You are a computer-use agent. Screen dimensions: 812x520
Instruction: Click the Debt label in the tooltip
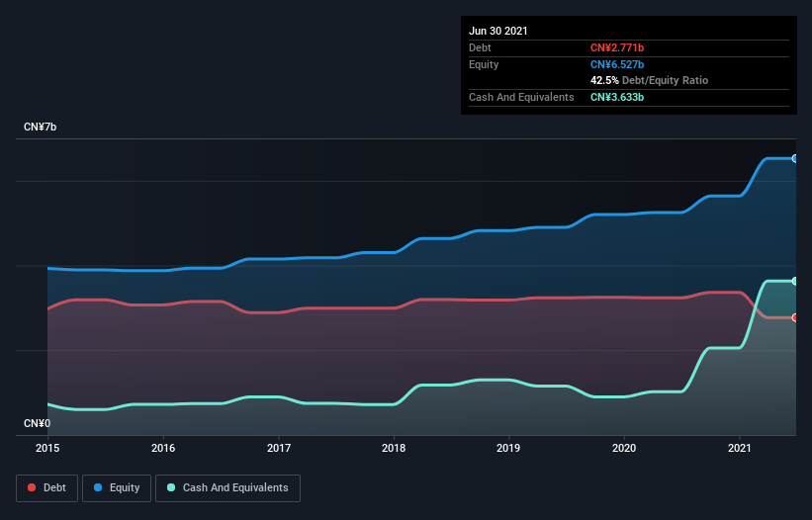[x=480, y=47]
